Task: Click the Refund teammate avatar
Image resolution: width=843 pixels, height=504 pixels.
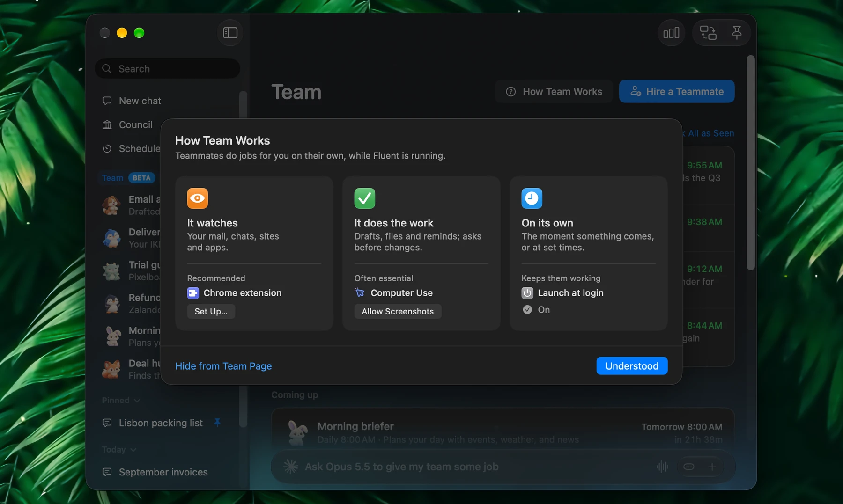Action: coord(111,304)
